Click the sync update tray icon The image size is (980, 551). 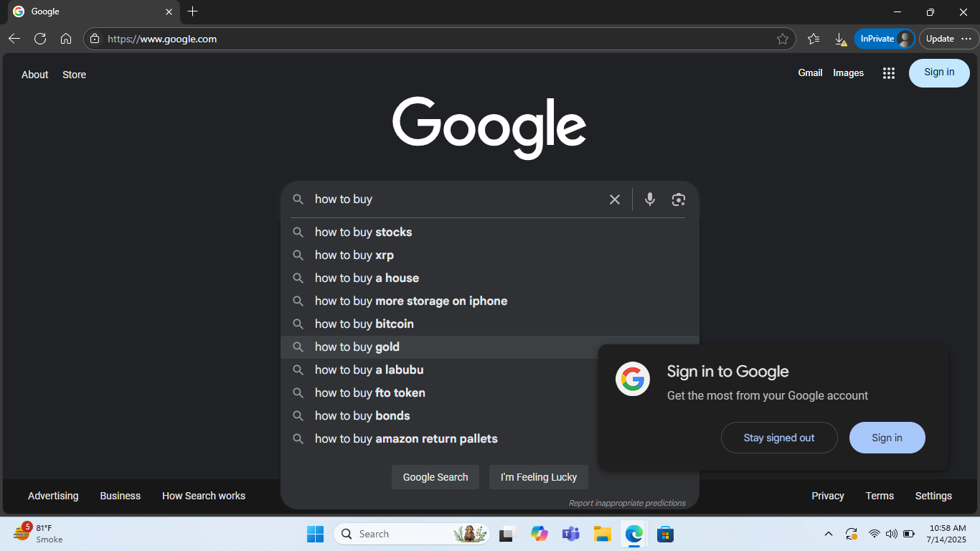click(x=852, y=534)
